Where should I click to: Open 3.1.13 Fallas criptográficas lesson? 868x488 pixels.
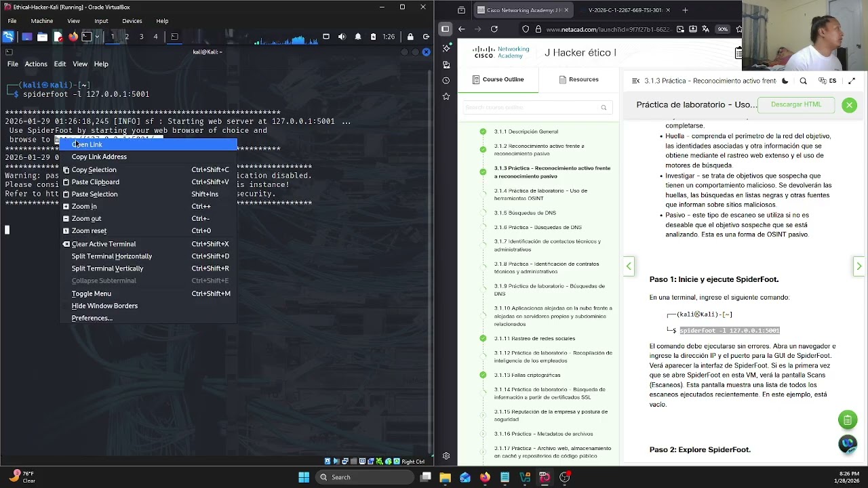pyautogui.click(x=527, y=375)
